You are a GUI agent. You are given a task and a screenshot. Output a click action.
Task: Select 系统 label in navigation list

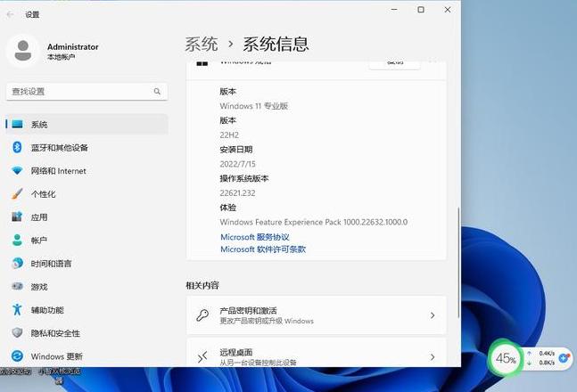click(39, 125)
